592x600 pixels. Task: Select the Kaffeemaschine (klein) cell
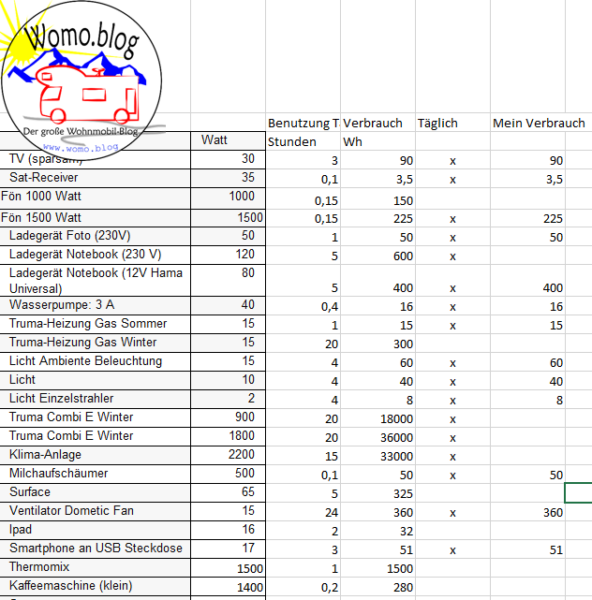point(95,587)
